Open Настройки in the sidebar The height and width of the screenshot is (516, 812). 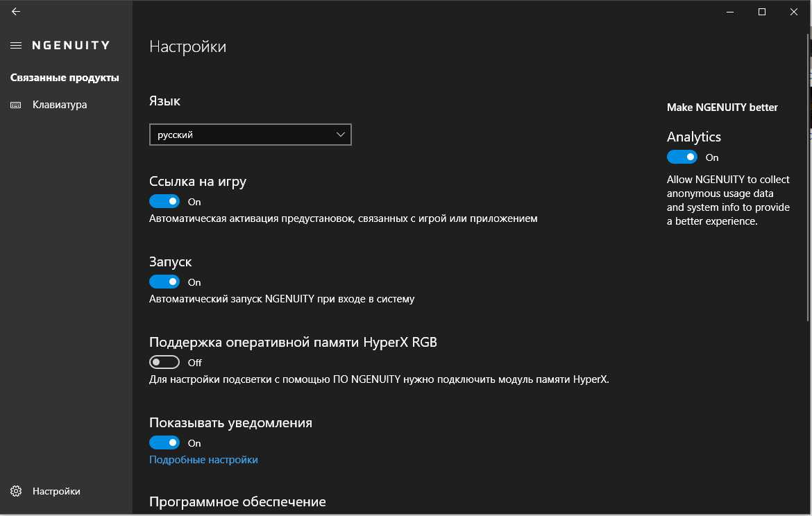(x=56, y=491)
